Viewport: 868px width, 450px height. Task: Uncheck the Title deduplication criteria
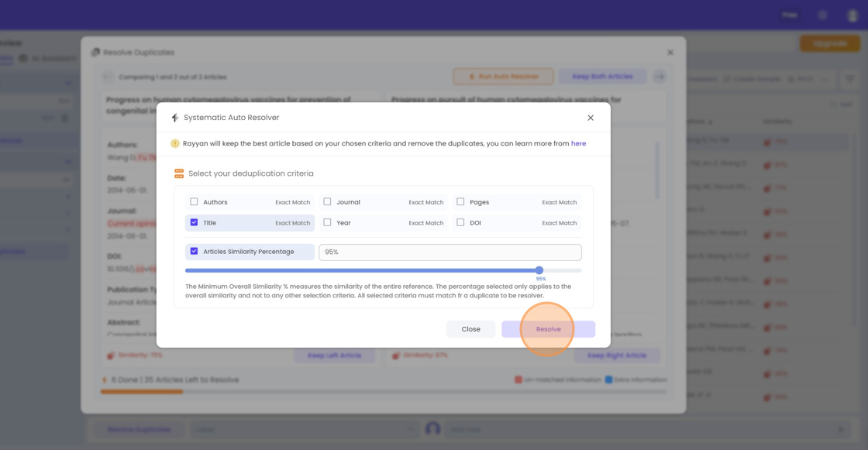click(x=194, y=222)
